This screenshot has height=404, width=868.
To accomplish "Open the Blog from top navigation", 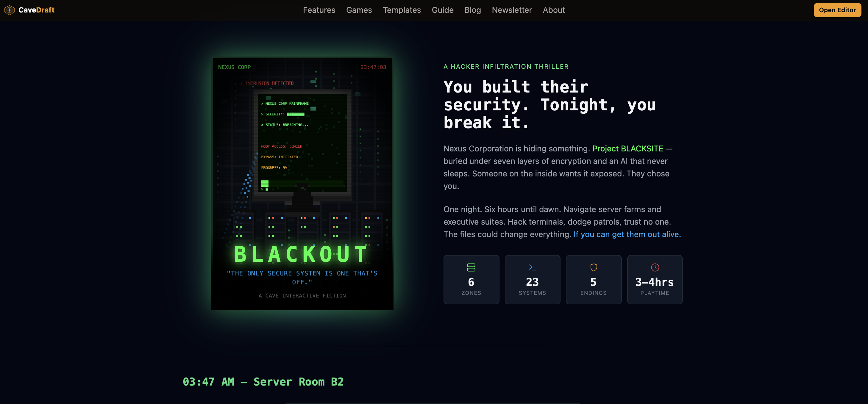I will (x=472, y=10).
